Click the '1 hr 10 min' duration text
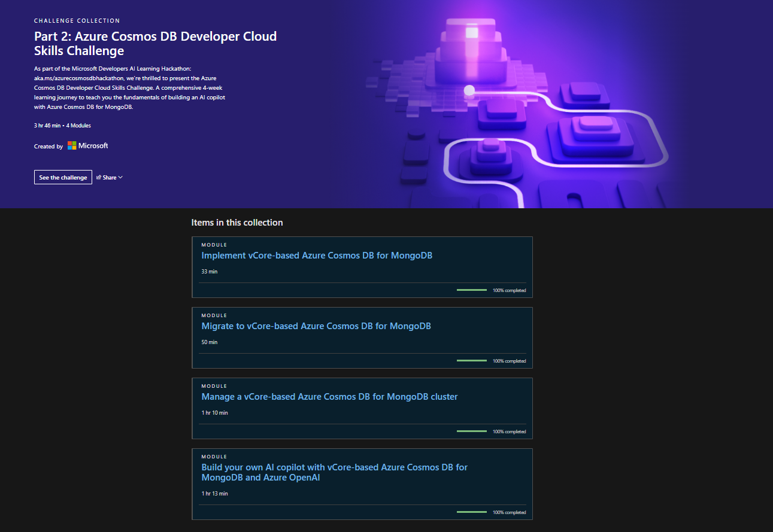773x532 pixels. pos(214,413)
